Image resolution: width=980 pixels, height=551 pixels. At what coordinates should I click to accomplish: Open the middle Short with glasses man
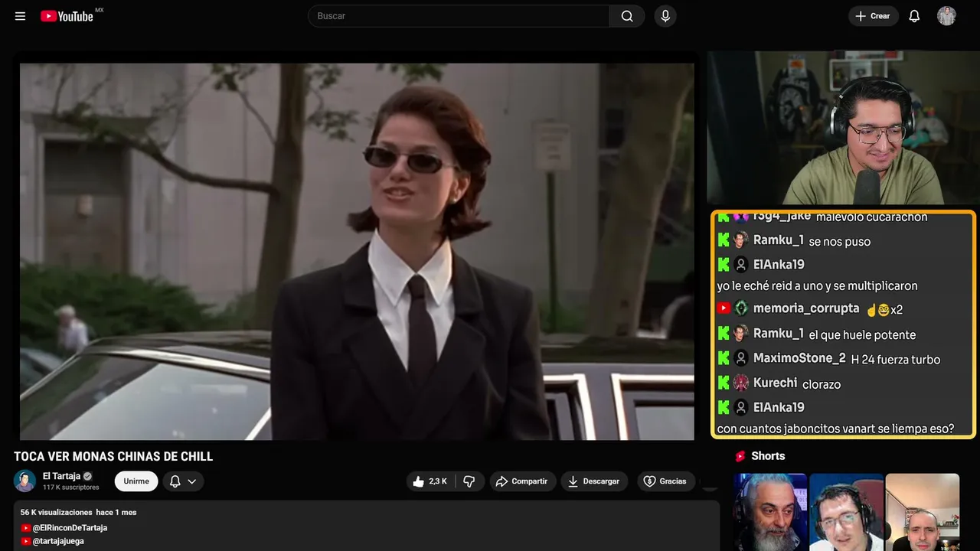pos(846,512)
